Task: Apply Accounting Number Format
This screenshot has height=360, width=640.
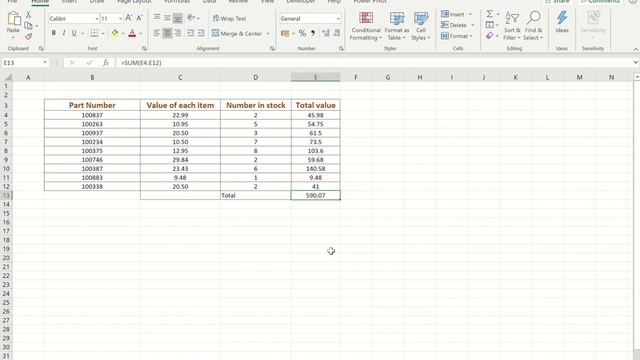Action: point(285,33)
